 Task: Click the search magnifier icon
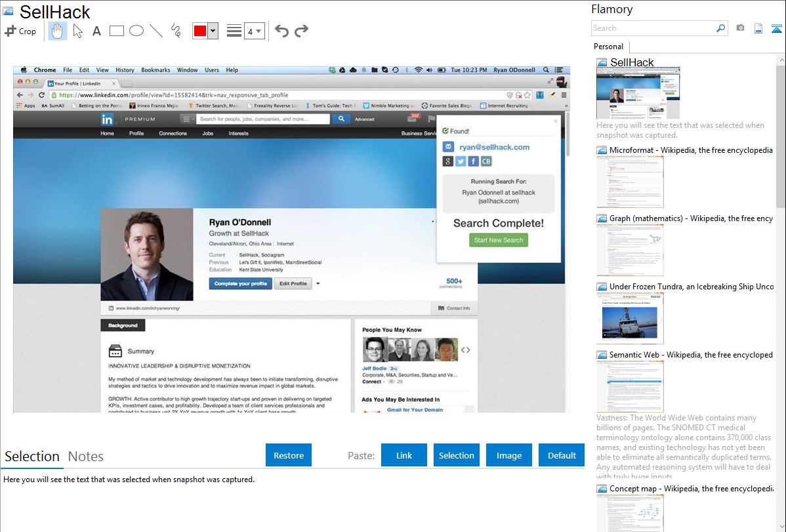click(x=720, y=28)
